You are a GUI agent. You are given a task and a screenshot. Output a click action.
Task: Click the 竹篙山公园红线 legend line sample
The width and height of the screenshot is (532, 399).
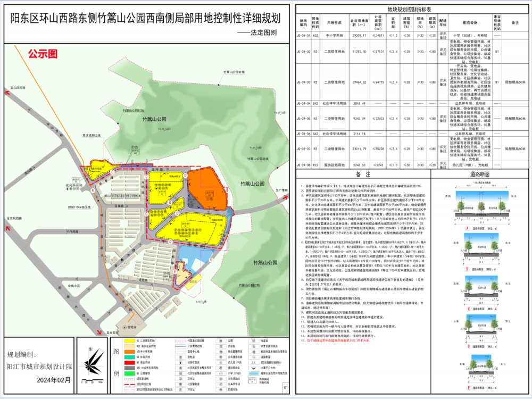[180, 341]
